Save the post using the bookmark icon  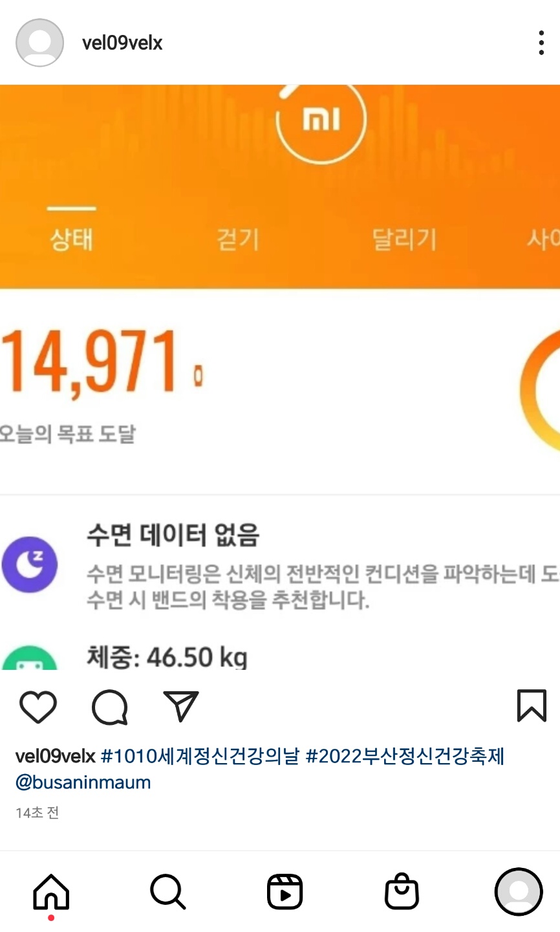point(532,705)
